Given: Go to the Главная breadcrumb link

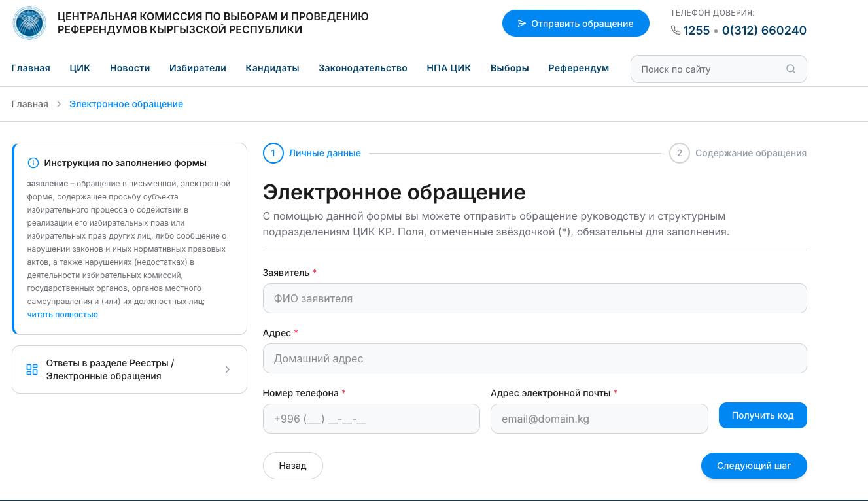Looking at the screenshot, I should (x=30, y=104).
